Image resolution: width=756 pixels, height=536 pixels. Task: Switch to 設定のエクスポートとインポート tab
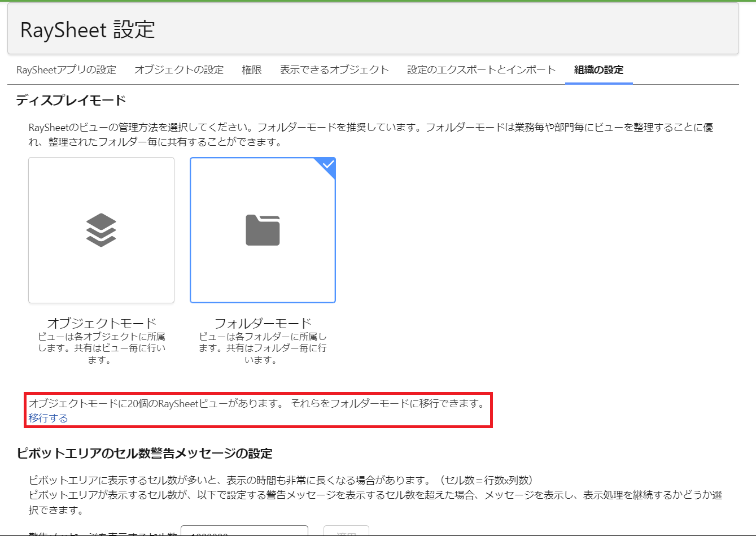point(482,70)
